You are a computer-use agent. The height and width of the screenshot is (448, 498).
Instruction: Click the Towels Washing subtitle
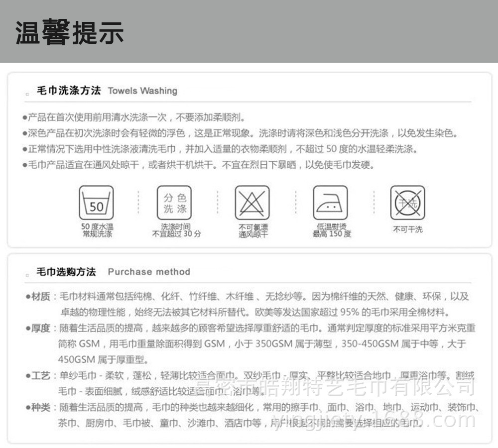tap(142, 91)
